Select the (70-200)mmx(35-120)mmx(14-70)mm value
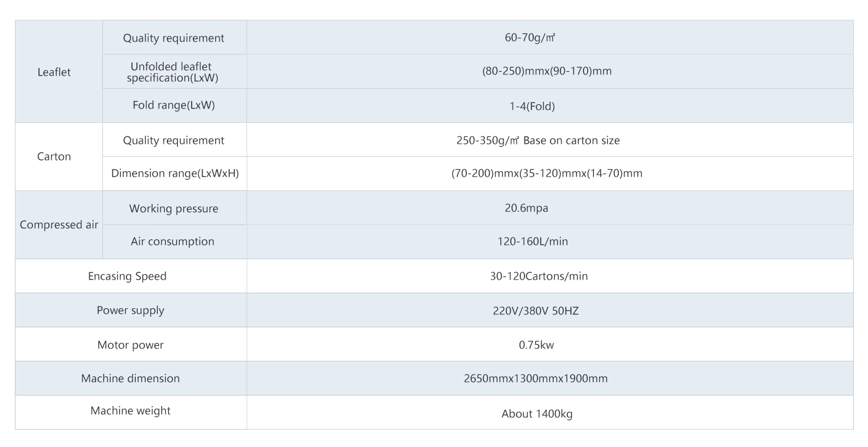The height and width of the screenshot is (447, 868). tap(546, 174)
